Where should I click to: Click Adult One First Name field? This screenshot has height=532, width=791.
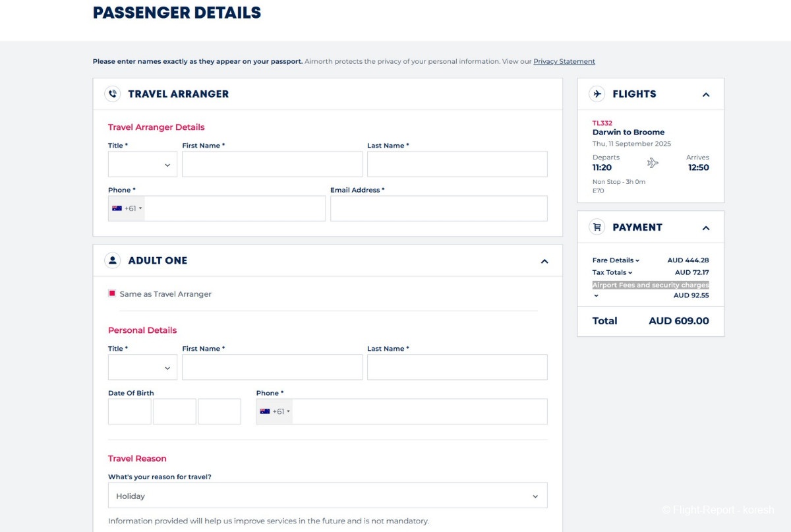click(272, 367)
